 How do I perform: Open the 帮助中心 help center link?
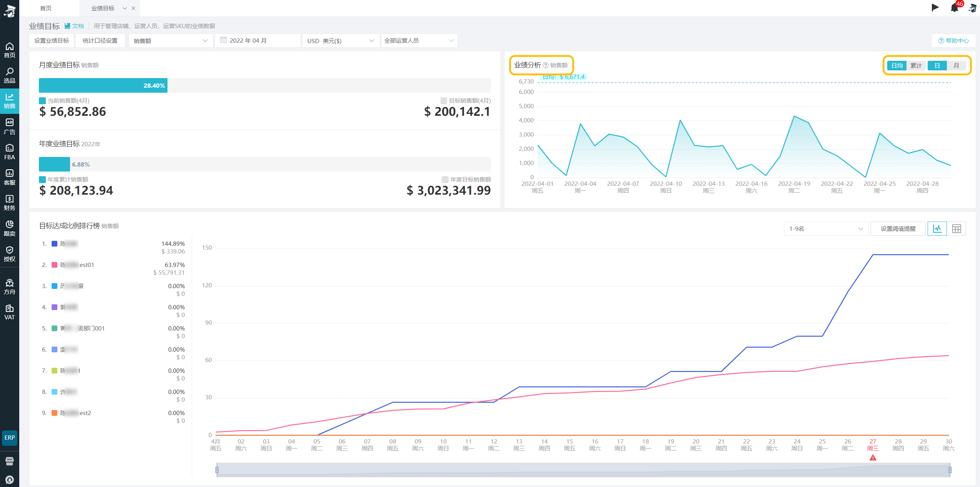953,40
